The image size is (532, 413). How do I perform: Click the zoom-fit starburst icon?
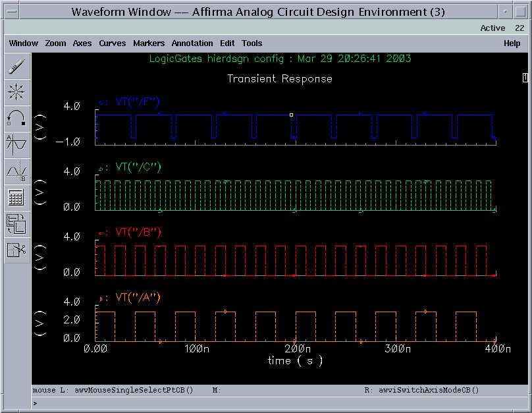tap(16, 92)
